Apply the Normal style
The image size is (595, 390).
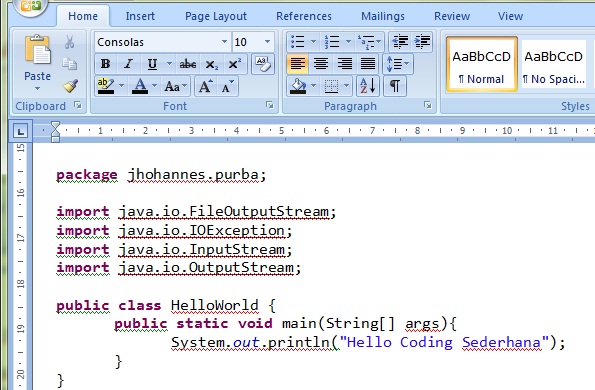482,64
